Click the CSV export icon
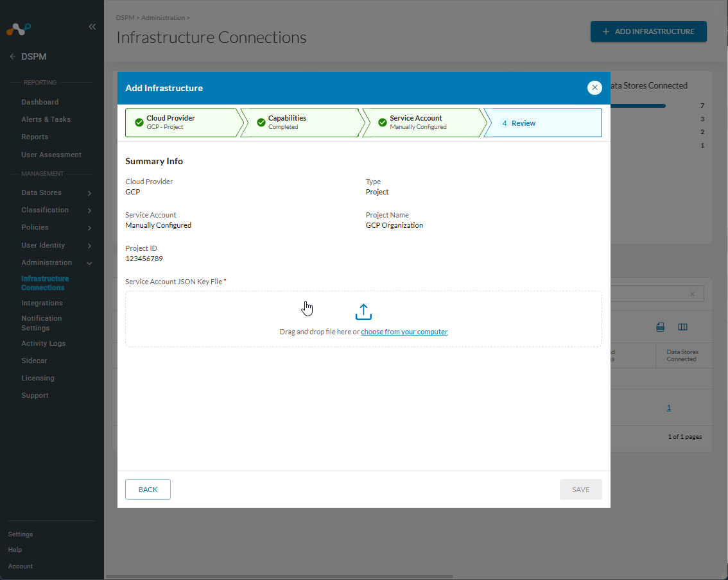Image resolution: width=728 pixels, height=580 pixels. click(x=660, y=327)
